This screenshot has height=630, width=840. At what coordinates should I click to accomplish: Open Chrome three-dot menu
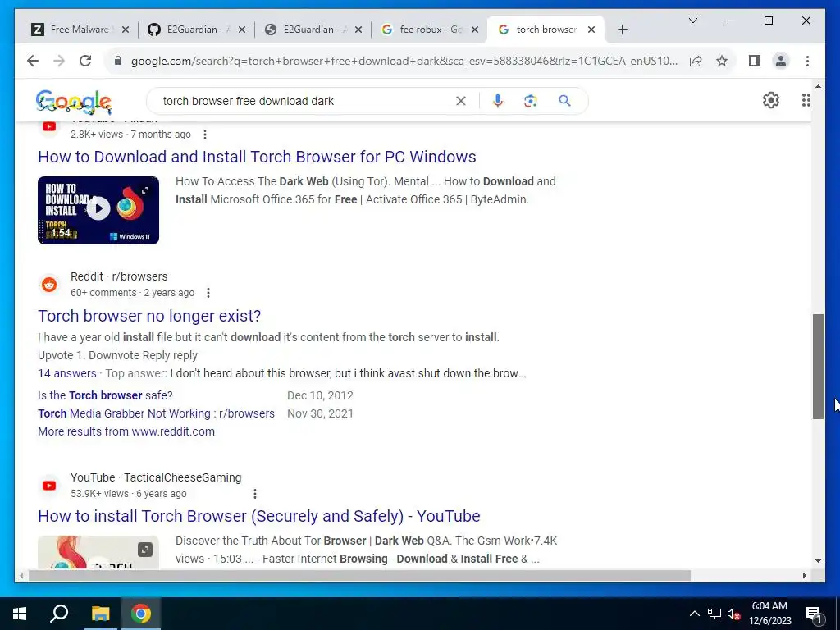click(807, 61)
